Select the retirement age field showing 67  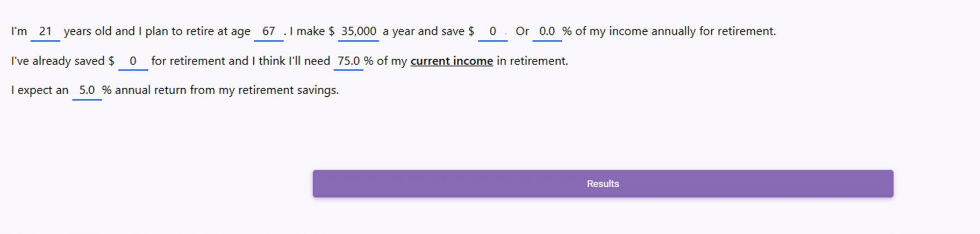268,32
